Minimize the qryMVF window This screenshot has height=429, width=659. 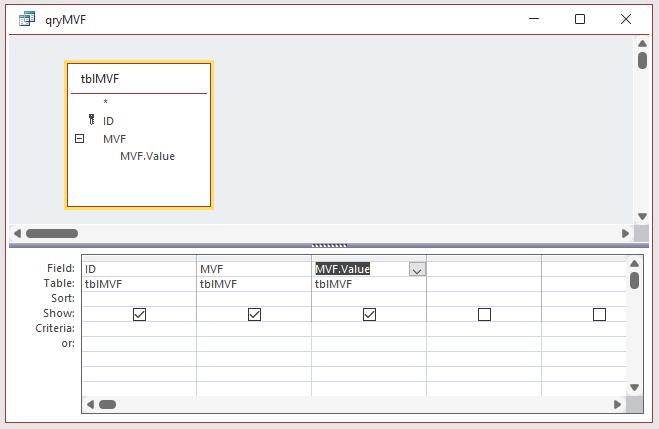[x=534, y=19]
